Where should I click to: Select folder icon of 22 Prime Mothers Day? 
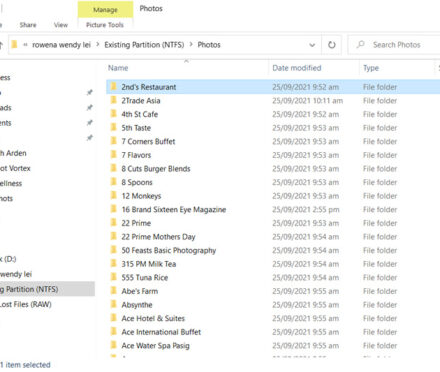click(114, 237)
